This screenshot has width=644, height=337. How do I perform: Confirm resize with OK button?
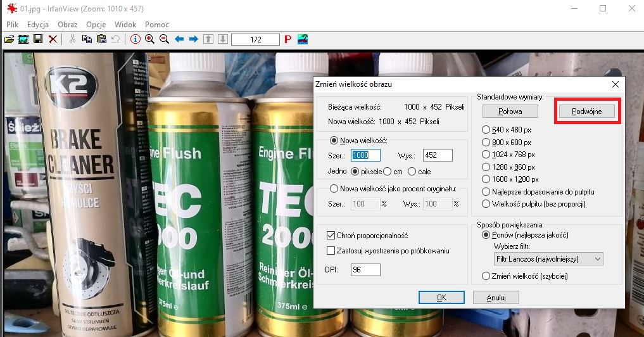(441, 298)
